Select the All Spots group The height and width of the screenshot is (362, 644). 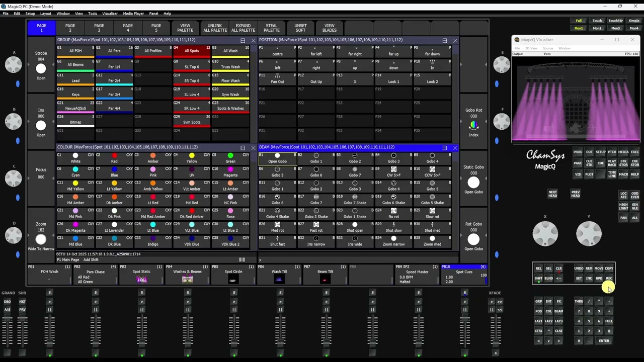click(x=192, y=51)
